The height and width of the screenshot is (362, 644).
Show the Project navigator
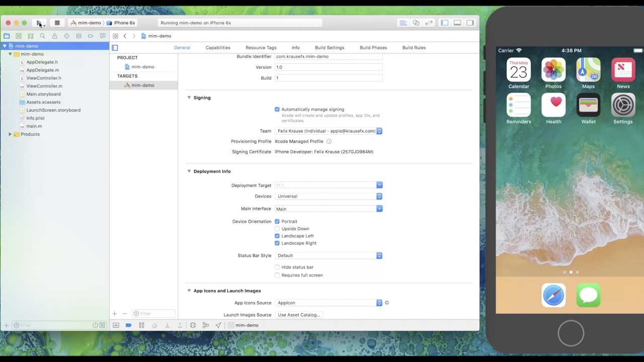pyautogui.click(x=7, y=36)
